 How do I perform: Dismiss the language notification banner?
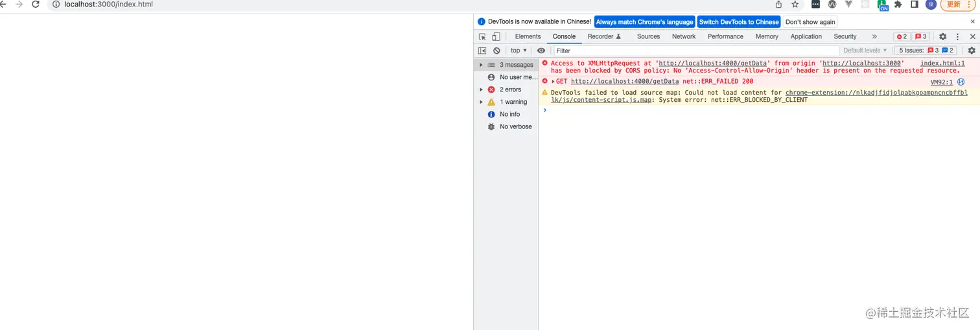click(972, 21)
